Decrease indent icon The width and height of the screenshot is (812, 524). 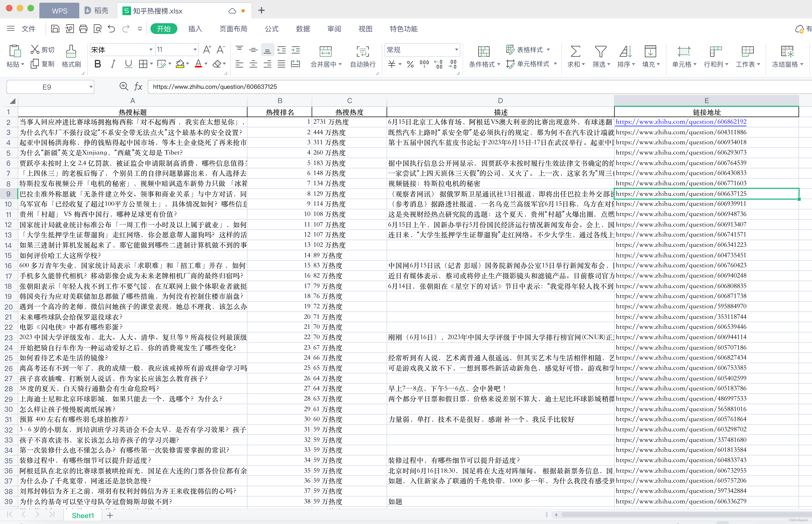pos(281,50)
